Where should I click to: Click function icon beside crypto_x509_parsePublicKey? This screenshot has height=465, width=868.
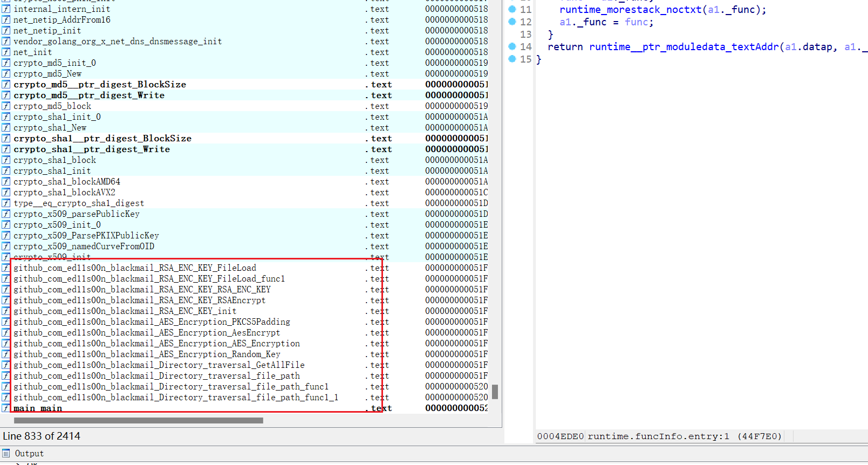(x=6, y=214)
